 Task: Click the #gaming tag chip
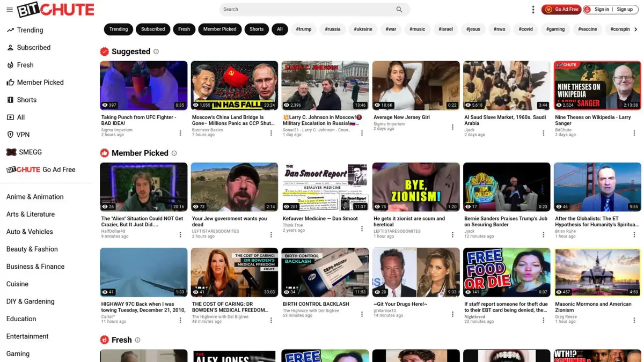click(x=555, y=29)
